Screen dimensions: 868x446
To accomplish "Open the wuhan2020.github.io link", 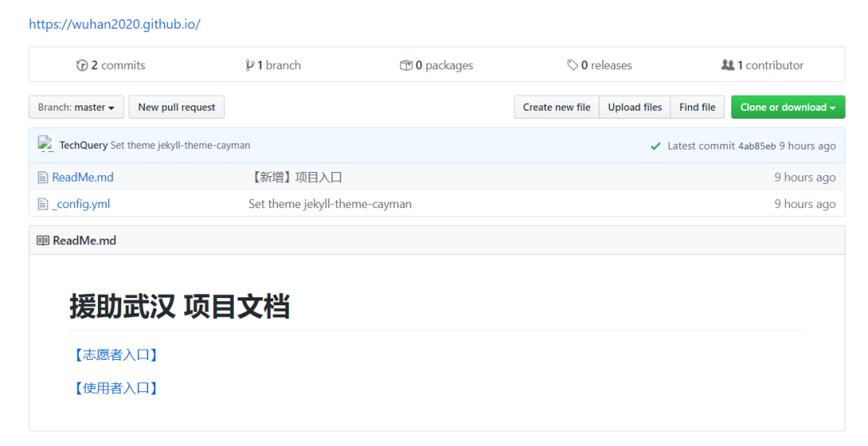I will (115, 24).
